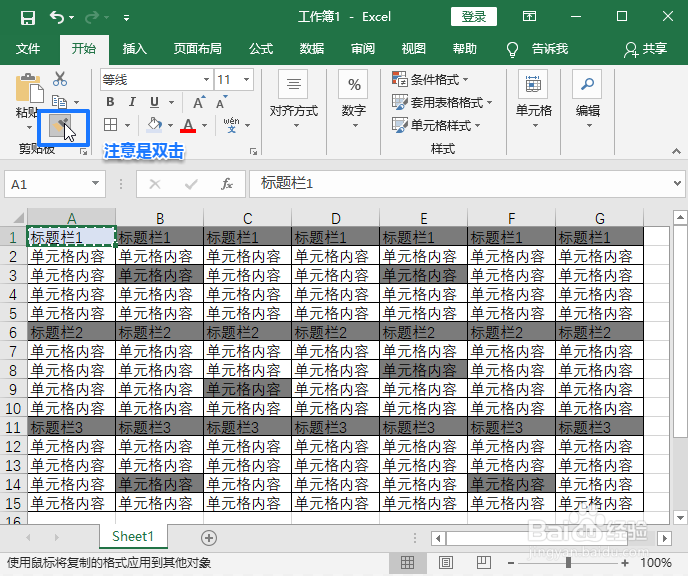Image resolution: width=688 pixels, height=576 pixels.
Task: Open the 文件 menu tab
Action: [x=28, y=48]
